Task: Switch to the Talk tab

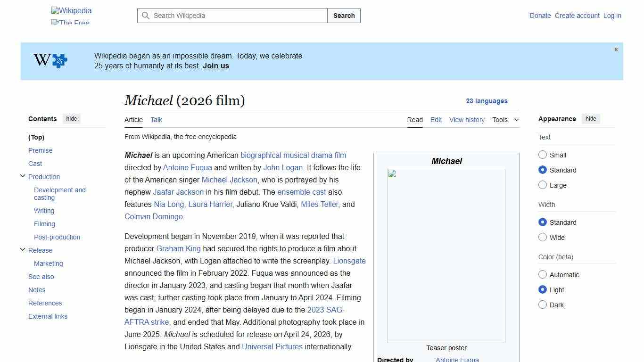Action: (x=156, y=120)
